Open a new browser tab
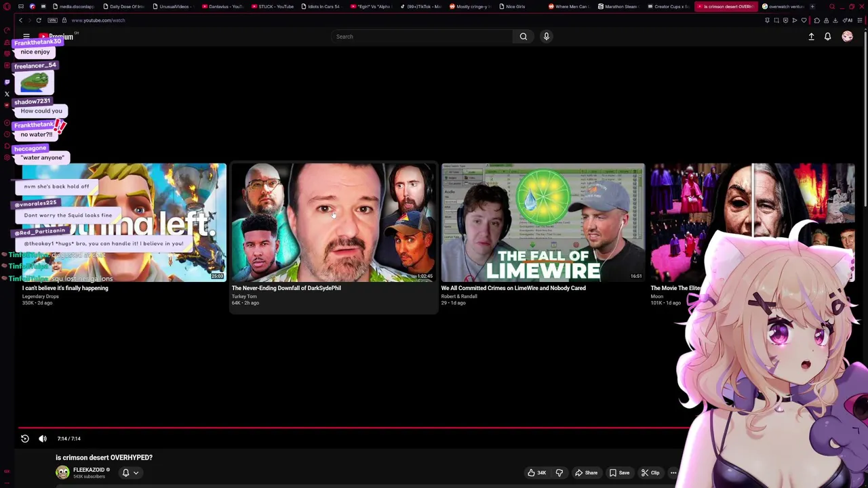This screenshot has height=488, width=868. [812, 7]
